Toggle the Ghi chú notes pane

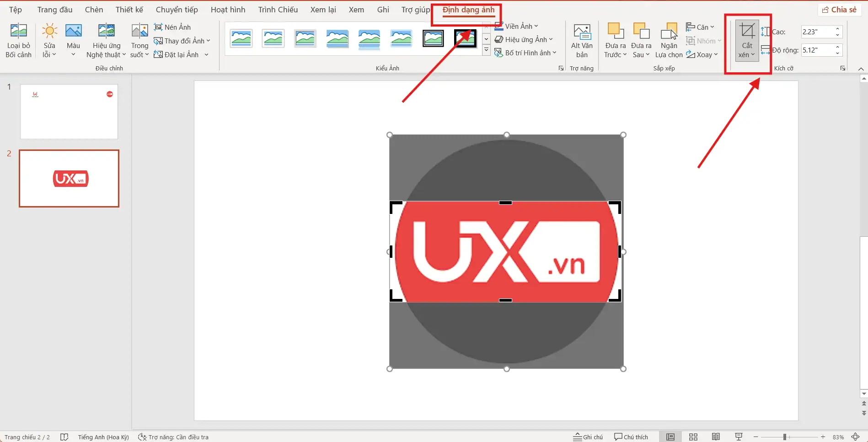click(588, 437)
